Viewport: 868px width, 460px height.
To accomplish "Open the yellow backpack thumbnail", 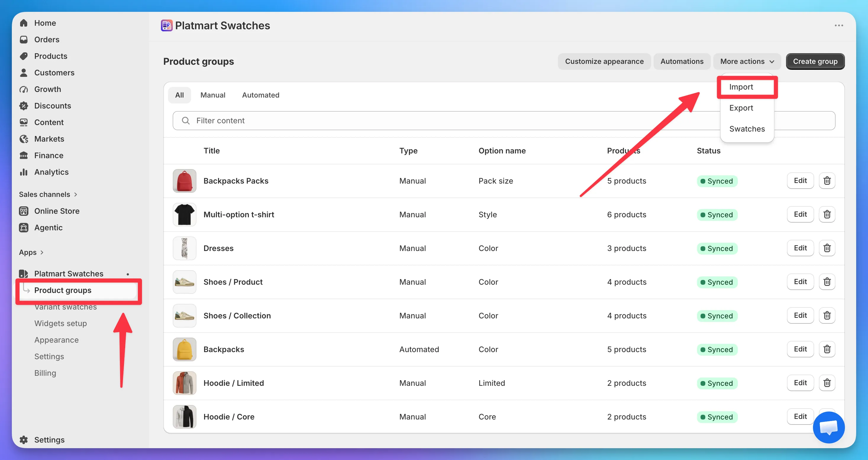I will 184,349.
